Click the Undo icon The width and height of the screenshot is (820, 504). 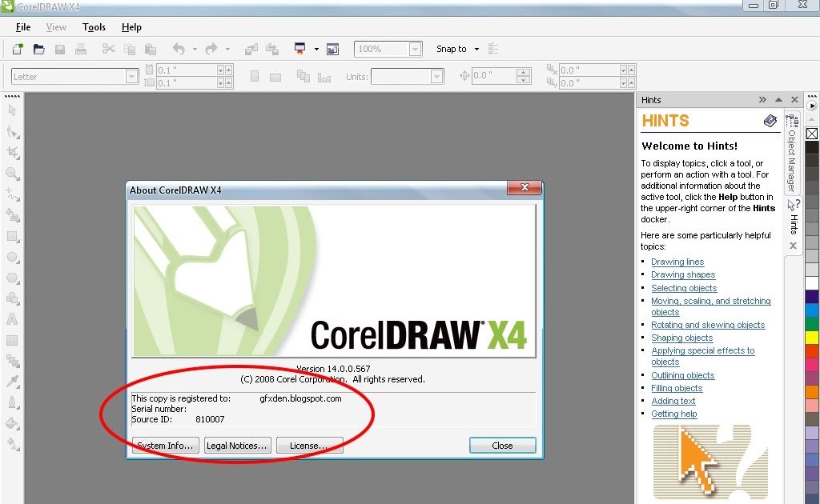point(179,49)
